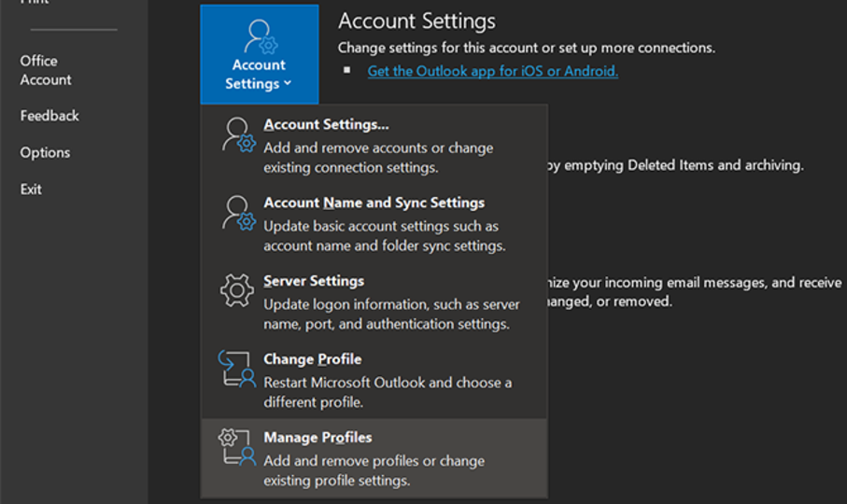The height and width of the screenshot is (504, 847).
Task: Open the Account Settings dropdown button
Action: pyautogui.click(x=260, y=54)
